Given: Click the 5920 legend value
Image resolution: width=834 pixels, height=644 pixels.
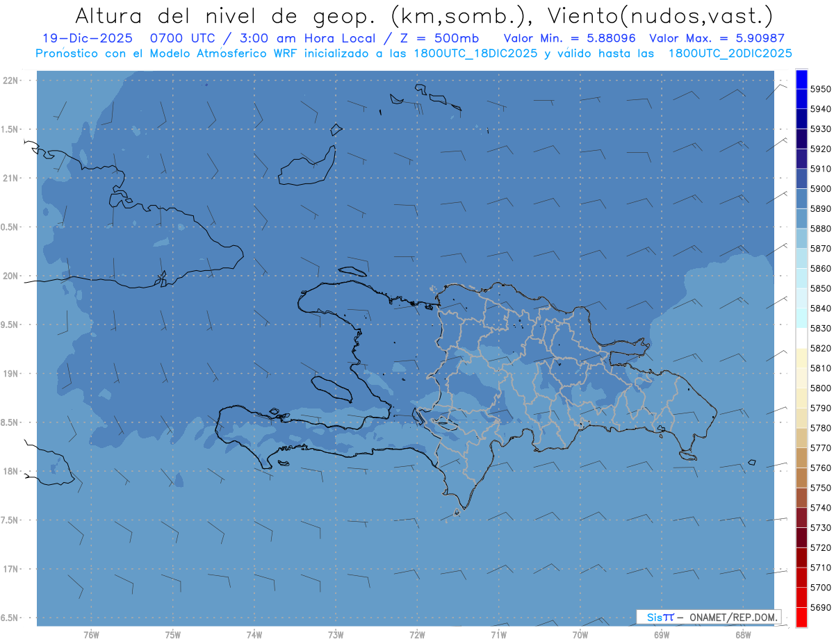Looking at the screenshot, I should (x=820, y=149).
